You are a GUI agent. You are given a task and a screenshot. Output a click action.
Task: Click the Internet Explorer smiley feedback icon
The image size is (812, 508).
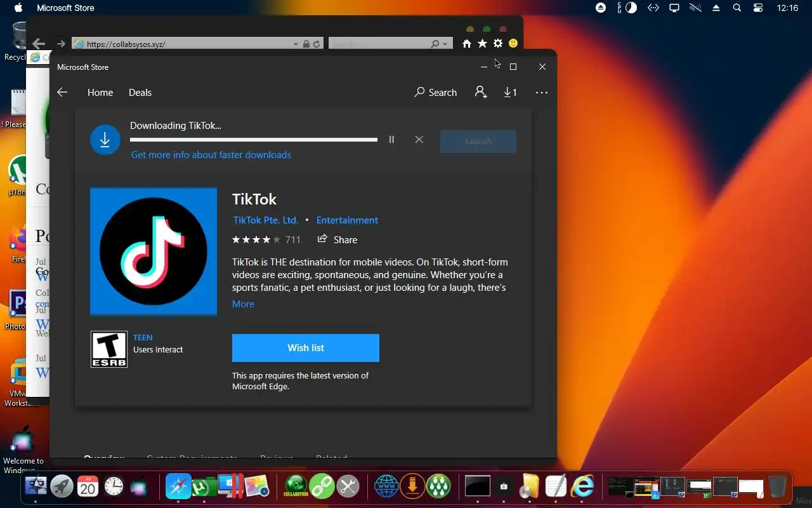pyautogui.click(x=513, y=43)
